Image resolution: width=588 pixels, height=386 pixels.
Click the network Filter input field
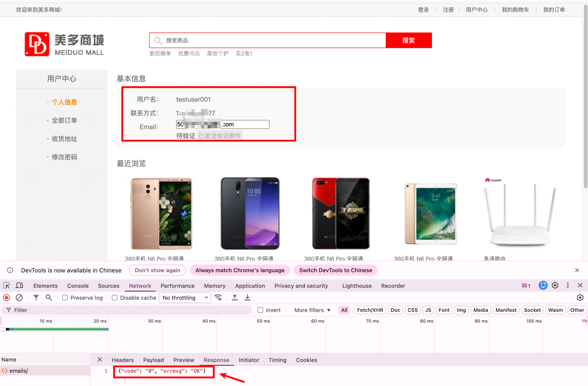coord(127,310)
